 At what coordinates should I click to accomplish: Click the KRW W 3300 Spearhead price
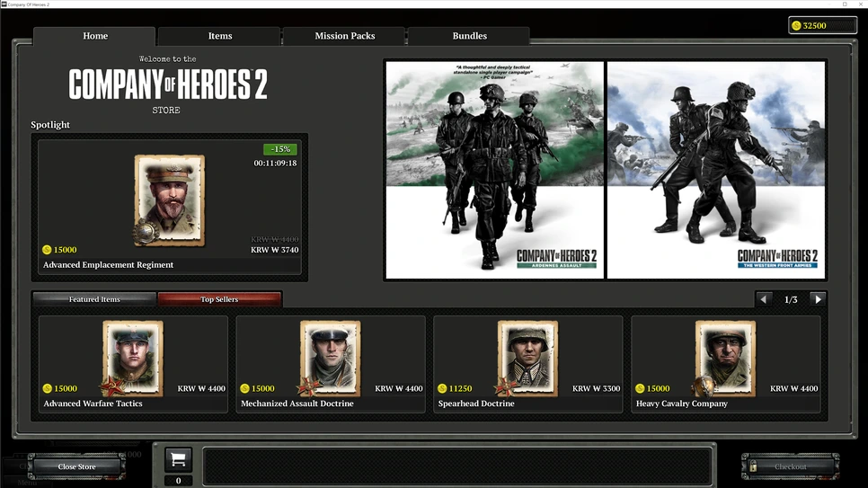(597, 388)
